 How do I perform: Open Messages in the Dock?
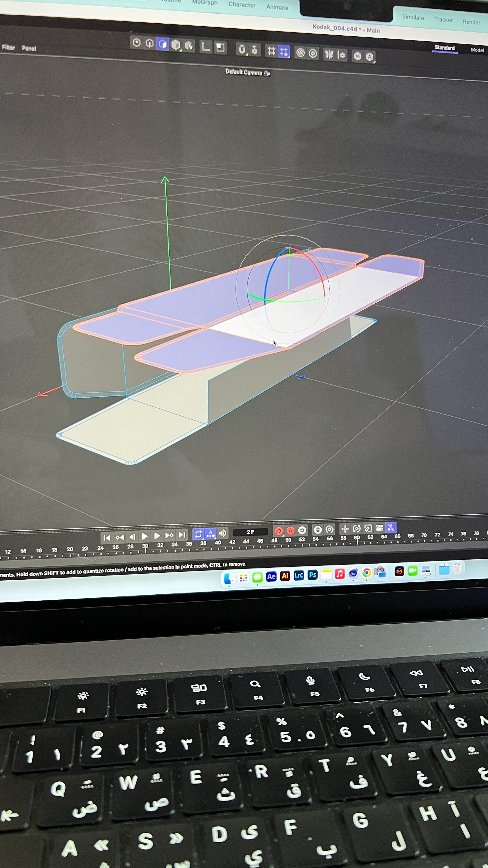(257, 577)
